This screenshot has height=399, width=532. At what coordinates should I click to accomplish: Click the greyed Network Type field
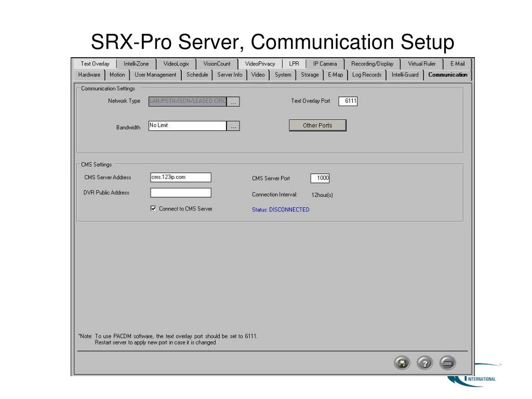(x=187, y=101)
